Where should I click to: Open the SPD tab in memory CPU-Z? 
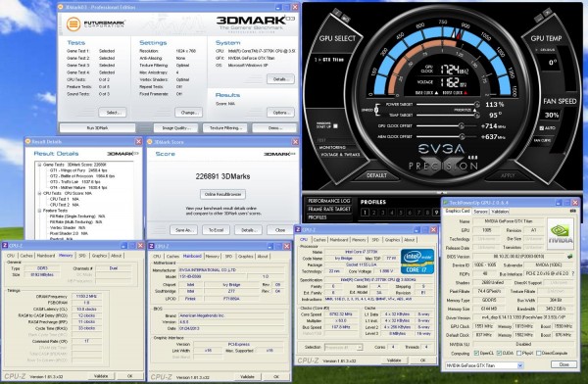(x=81, y=256)
